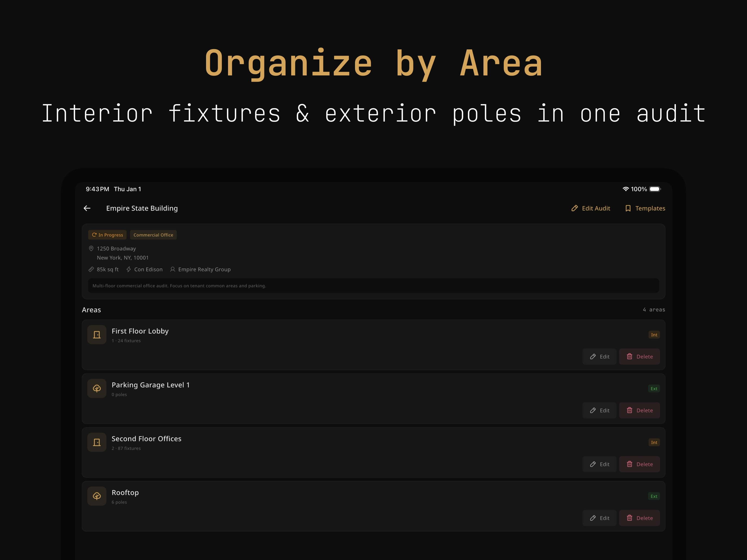Click the 9:43 PM clock in the status bar
This screenshot has width=747, height=560.
click(98, 189)
